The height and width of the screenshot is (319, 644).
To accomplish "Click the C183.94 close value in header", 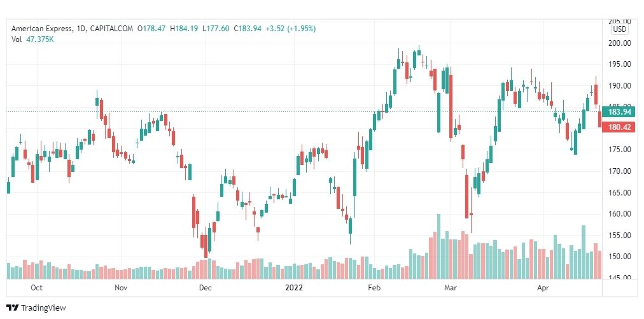I will [248, 29].
